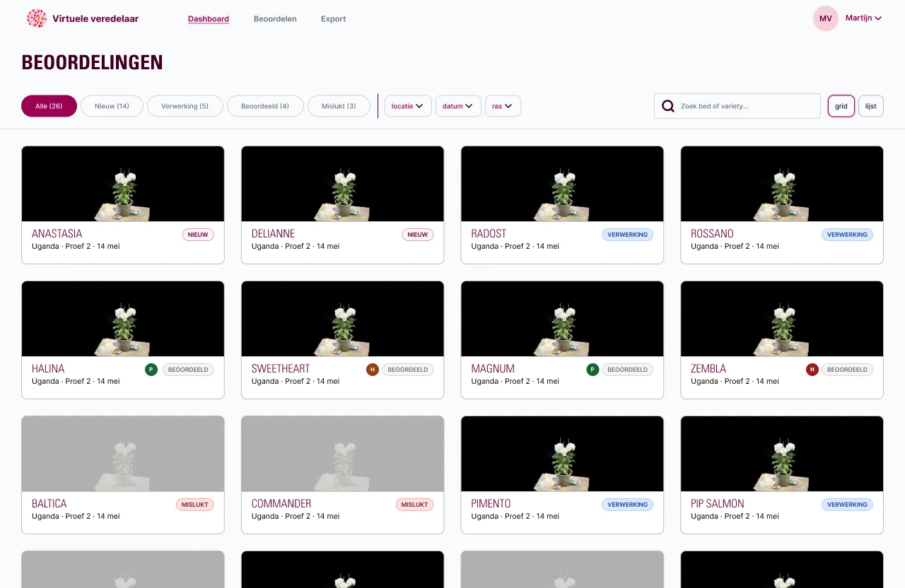Click the BEOORDEELD status on Halina card
This screenshot has height=588, width=905.
click(x=188, y=370)
